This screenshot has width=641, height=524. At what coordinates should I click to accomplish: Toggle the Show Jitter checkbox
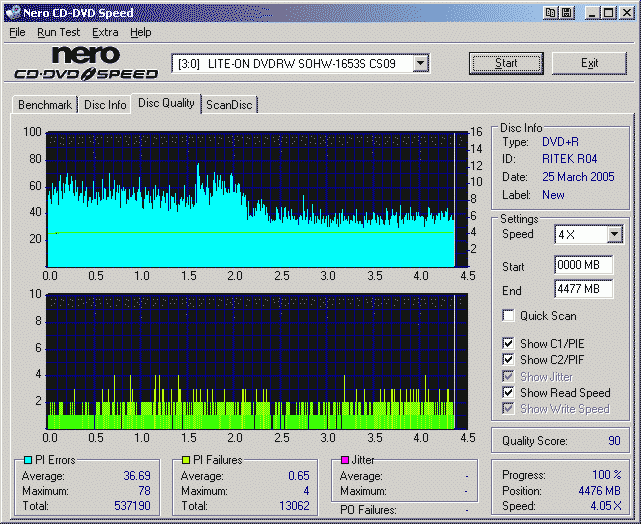pyautogui.click(x=508, y=376)
